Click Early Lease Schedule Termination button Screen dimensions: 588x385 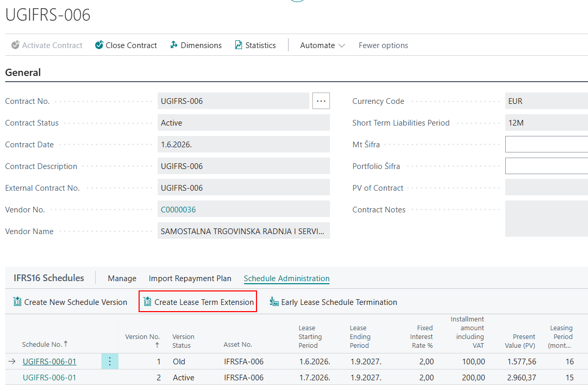tap(334, 302)
